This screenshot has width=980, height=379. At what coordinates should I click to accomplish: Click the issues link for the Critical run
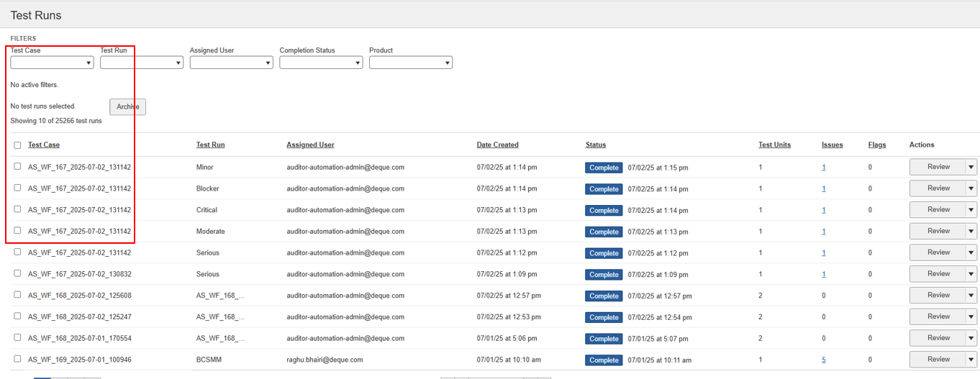[x=824, y=210]
